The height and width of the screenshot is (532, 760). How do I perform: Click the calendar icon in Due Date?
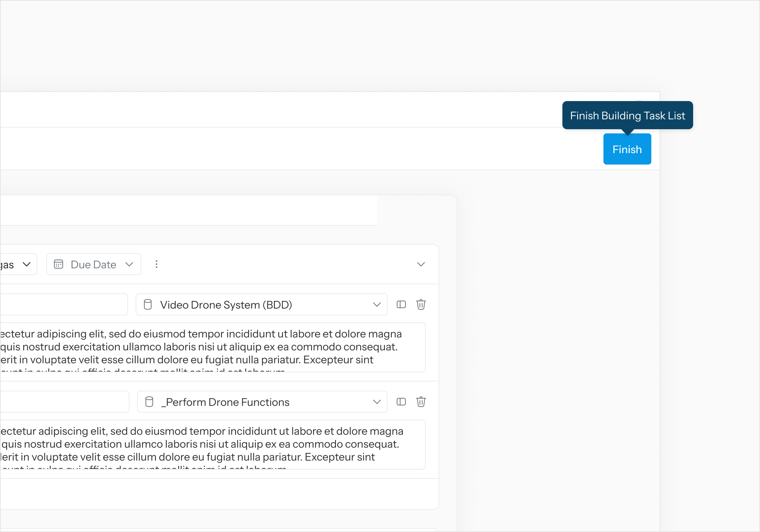pos(59,264)
